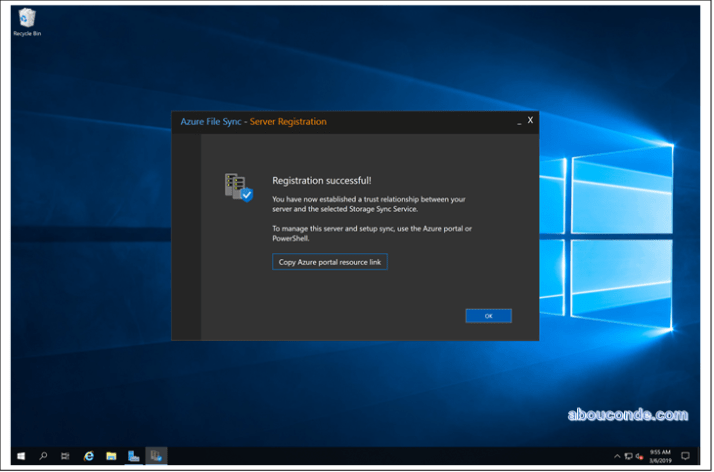
Task: Click the taskbar search magnifier icon
Action: click(x=43, y=456)
